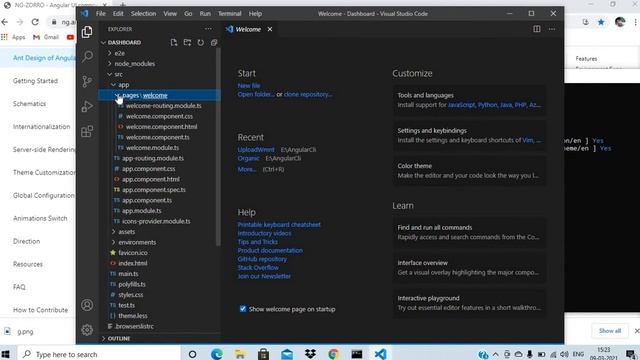The height and width of the screenshot is (360, 640).
Task: Click Printable keyboard cheatsheet link
Action: tap(279, 224)
